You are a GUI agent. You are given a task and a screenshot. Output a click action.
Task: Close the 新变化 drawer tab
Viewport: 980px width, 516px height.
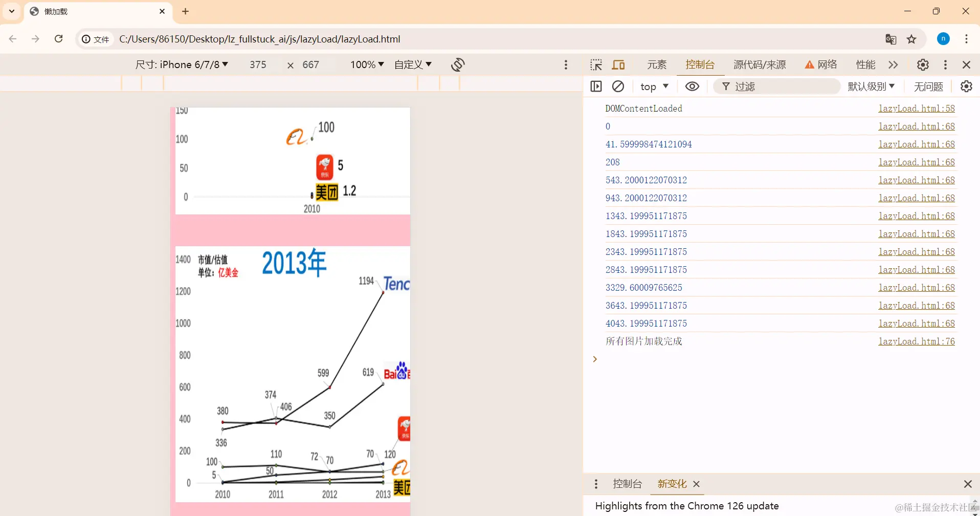click(x=697, y=484)
